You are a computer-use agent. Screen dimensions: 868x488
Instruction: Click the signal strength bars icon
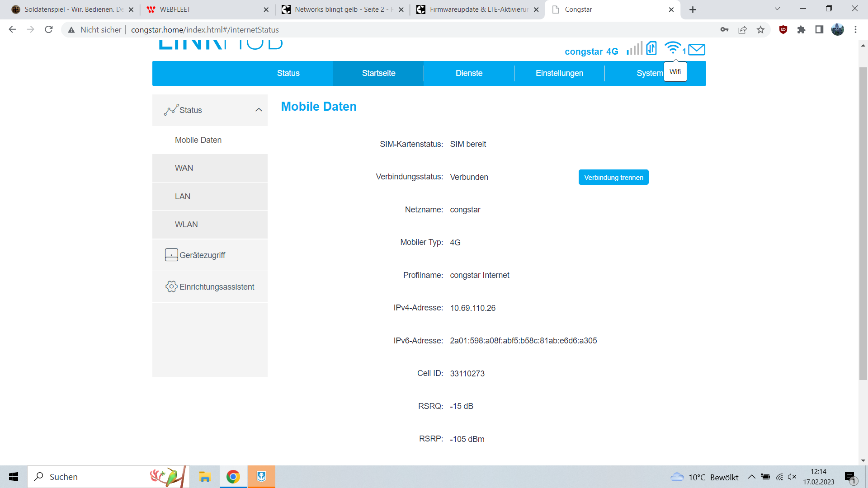click(634, 49)
